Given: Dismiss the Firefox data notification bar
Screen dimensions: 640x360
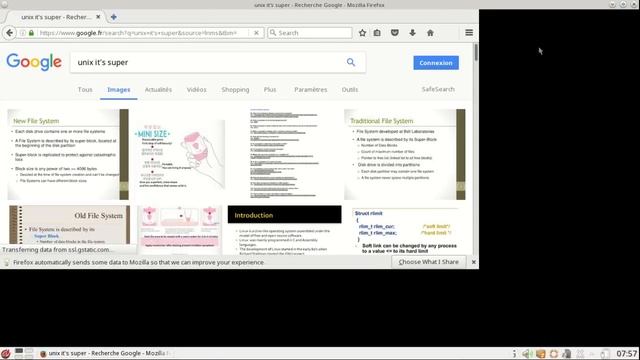Looking at the screenshot, I should (473, 262).
